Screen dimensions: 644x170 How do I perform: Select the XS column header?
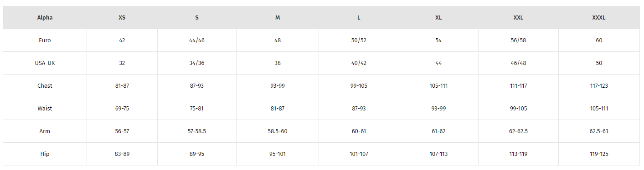(122, 18)
